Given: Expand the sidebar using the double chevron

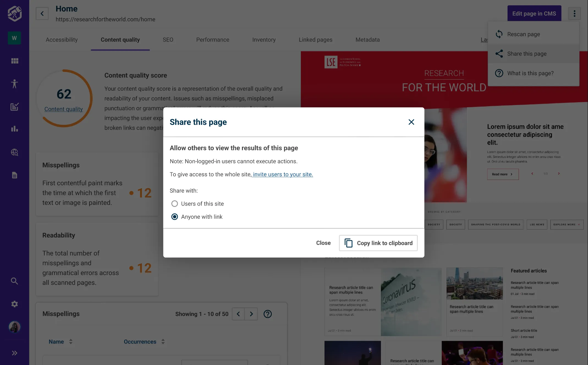Looking at the screenshot, I should [x=14, y=353].
